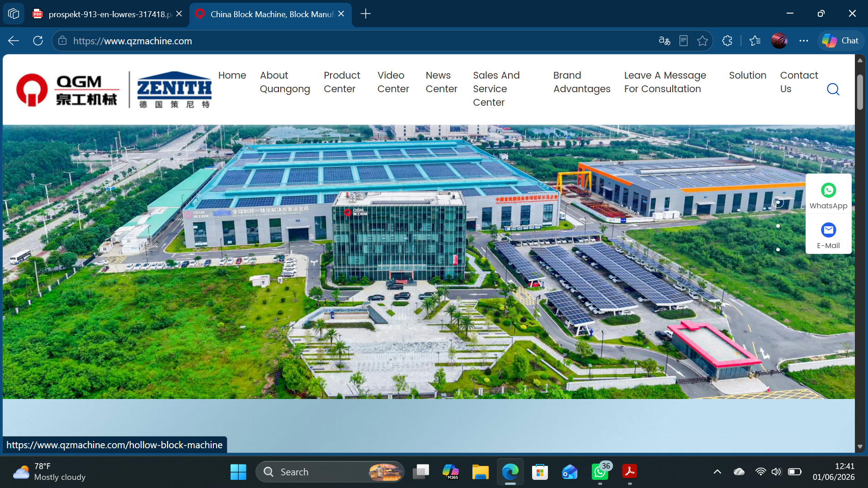Open Copilot Chat in the browser
The width and height of the screenshot is (868, 488).
pos(840,41)
